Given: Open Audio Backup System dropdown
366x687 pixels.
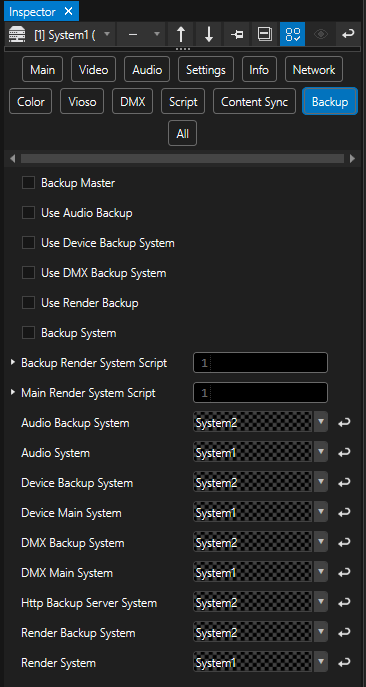Looking at the screenshot, I should (x=321, y=422).
